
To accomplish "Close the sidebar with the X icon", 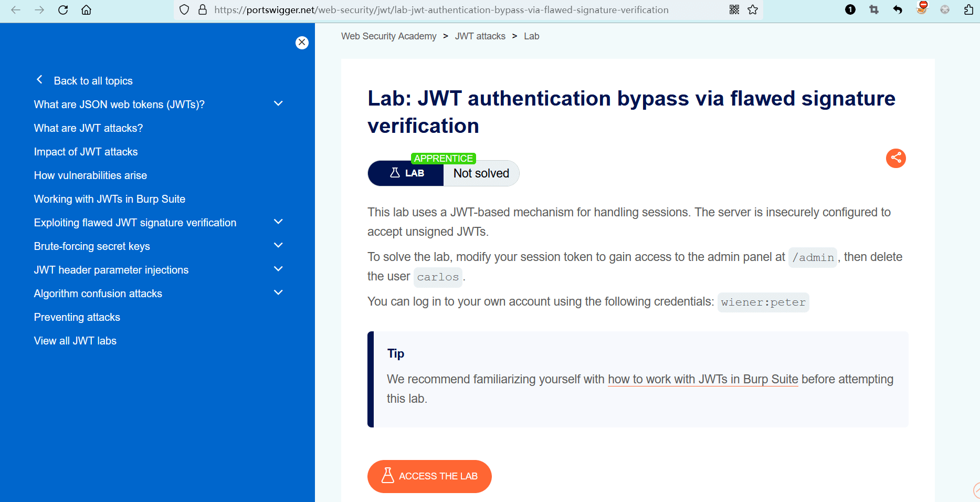I will 302,43.
